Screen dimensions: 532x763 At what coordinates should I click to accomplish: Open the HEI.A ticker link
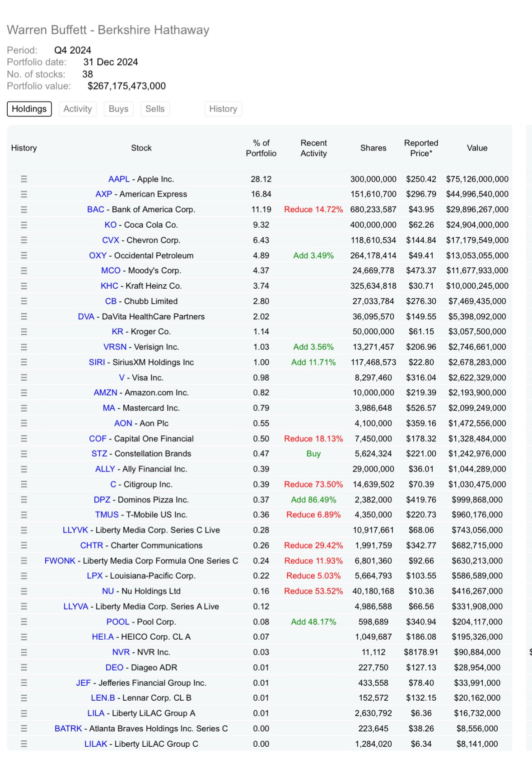(x=103, y=637)
